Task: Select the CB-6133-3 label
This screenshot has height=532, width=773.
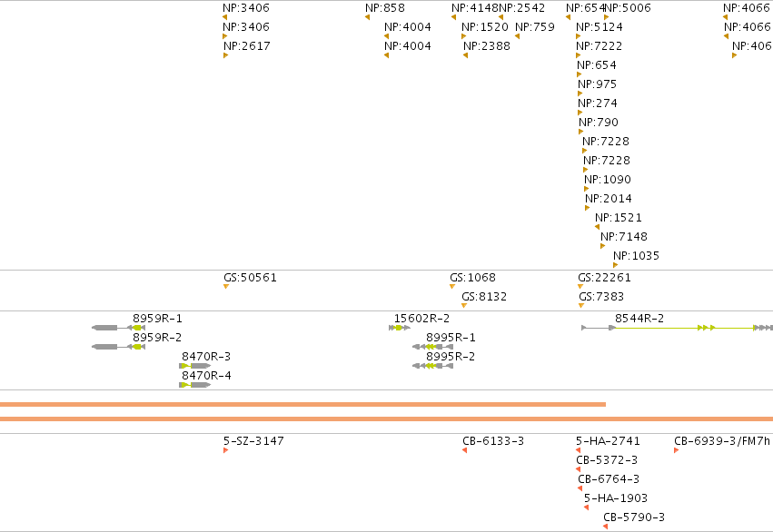Action: (493, 441)
